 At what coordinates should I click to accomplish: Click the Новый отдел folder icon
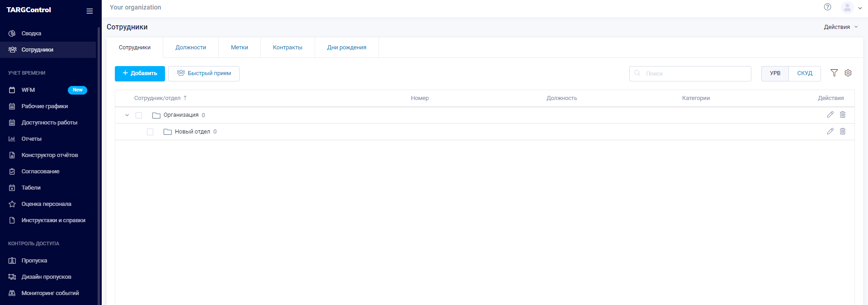click(x=168, y=132)
